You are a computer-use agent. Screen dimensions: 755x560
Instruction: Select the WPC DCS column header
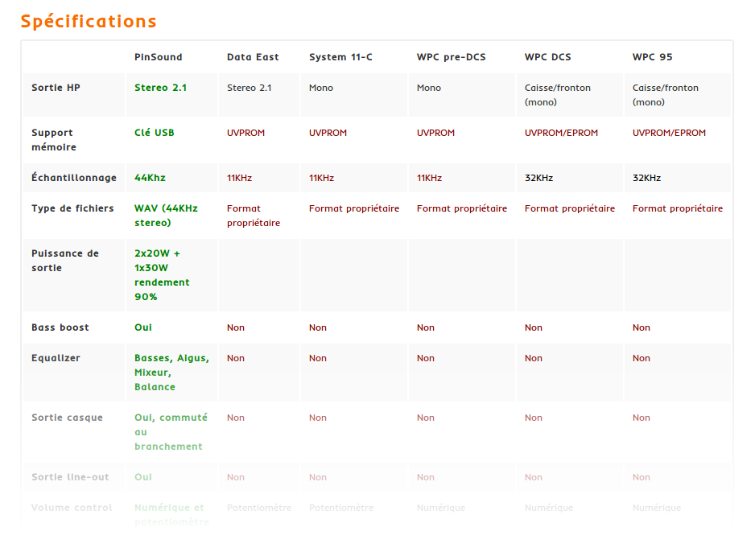coord(547,57)
